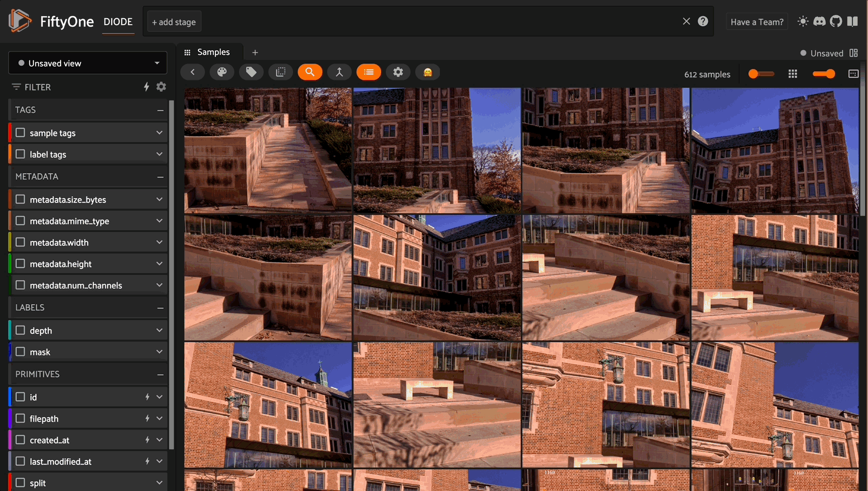Open the Unsaved view dropdown
This screenshot has width=868, height=491.
(x=88, y=63)
